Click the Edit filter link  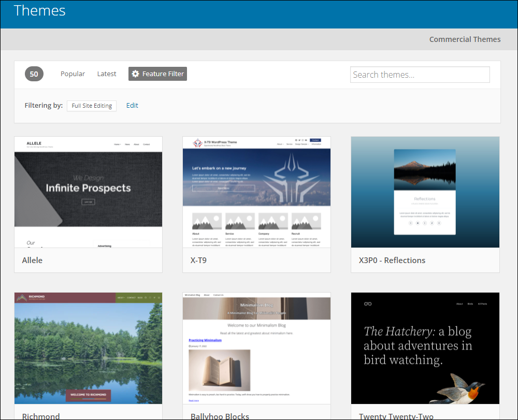(132, 105)
